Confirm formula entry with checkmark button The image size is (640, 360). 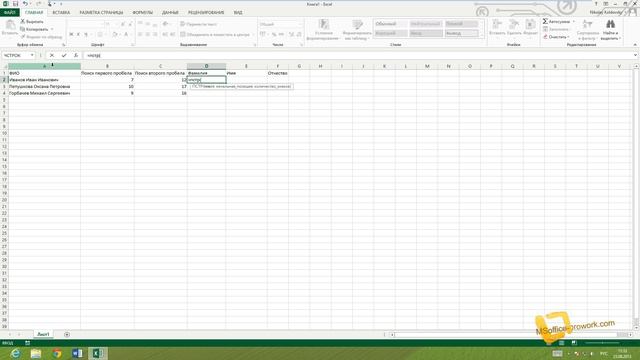click(x=64, y=55)
